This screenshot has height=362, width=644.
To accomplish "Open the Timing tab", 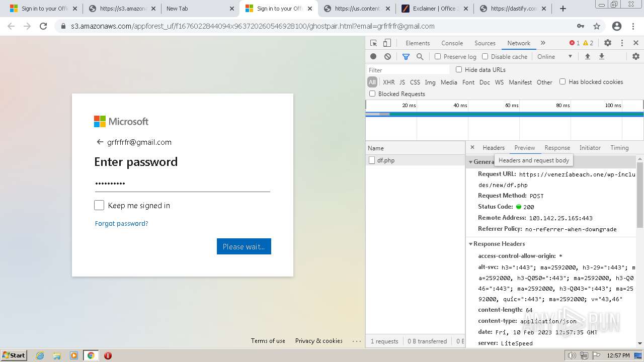I will point(619,148).
